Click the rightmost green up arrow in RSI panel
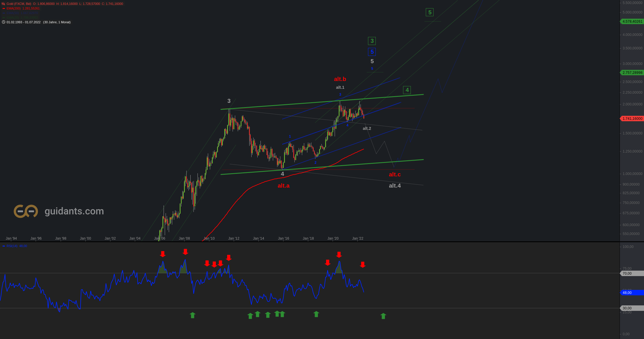644x339 pixels. [383, 316]
